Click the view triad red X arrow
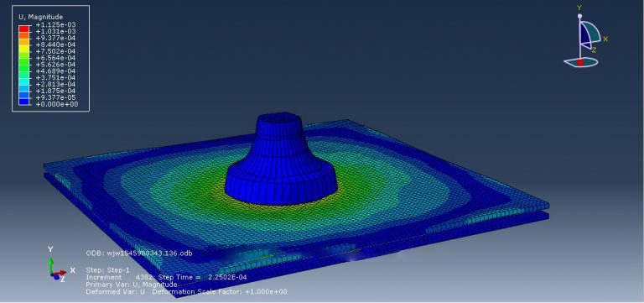Image resolution: width=644 pixels, height=303 pixels. coord(60,273)
